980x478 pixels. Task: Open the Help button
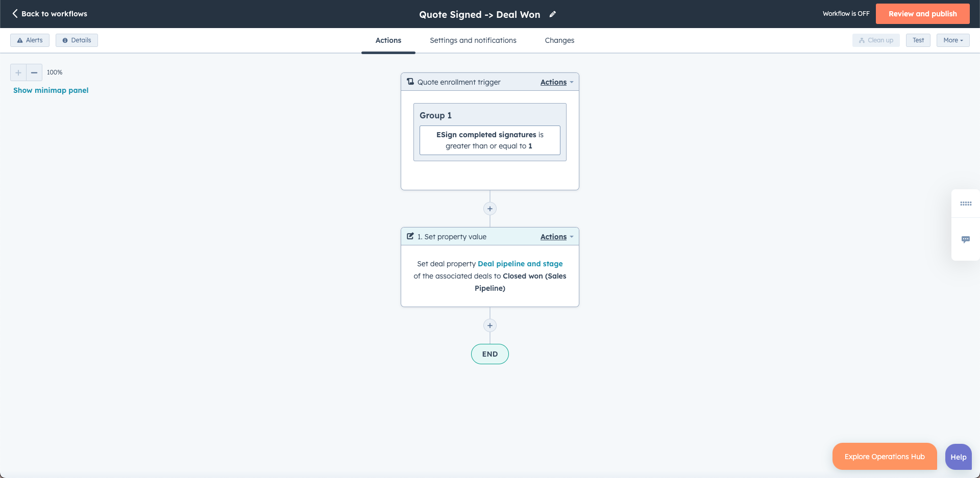point(959,457)
